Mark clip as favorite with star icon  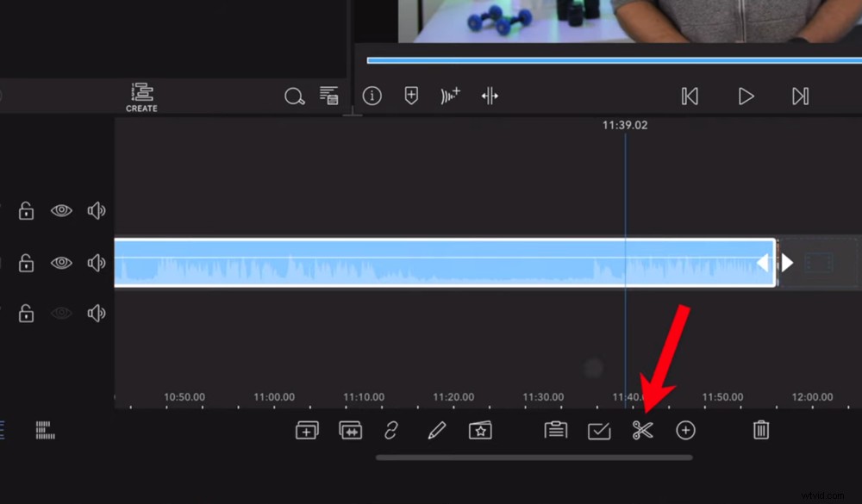tap(480, 431)
